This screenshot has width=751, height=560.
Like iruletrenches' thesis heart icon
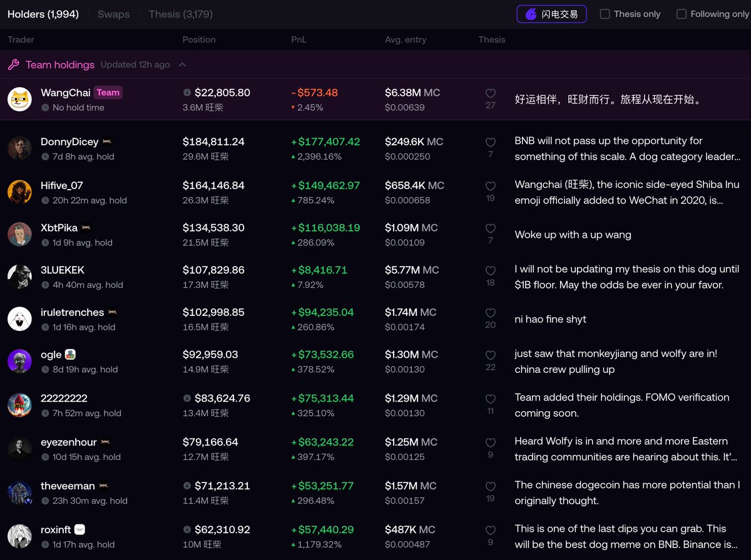coord(491,313)
